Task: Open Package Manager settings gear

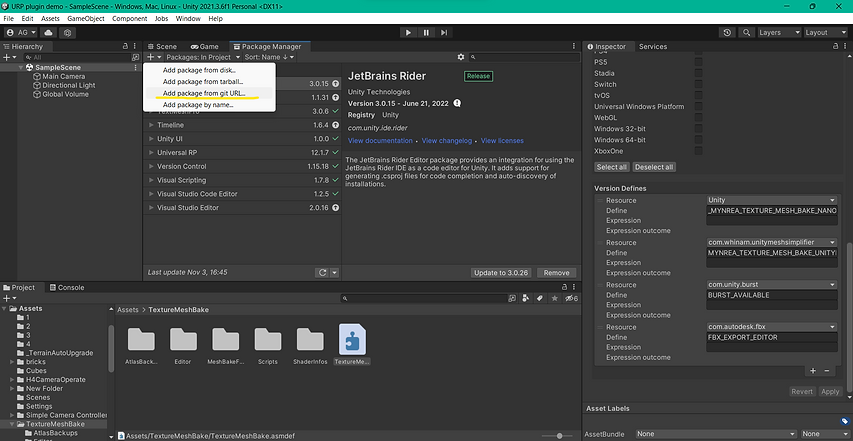Action: (461, 57)
